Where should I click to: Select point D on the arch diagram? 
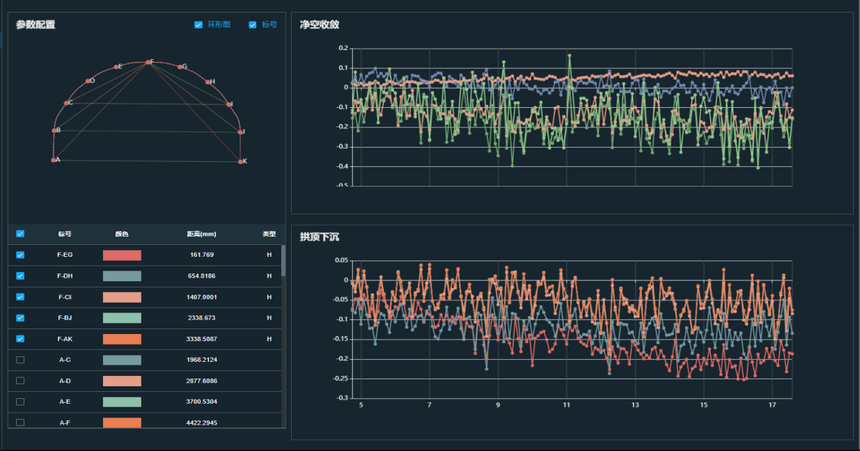pyautogui.click(x=88, y=81)
